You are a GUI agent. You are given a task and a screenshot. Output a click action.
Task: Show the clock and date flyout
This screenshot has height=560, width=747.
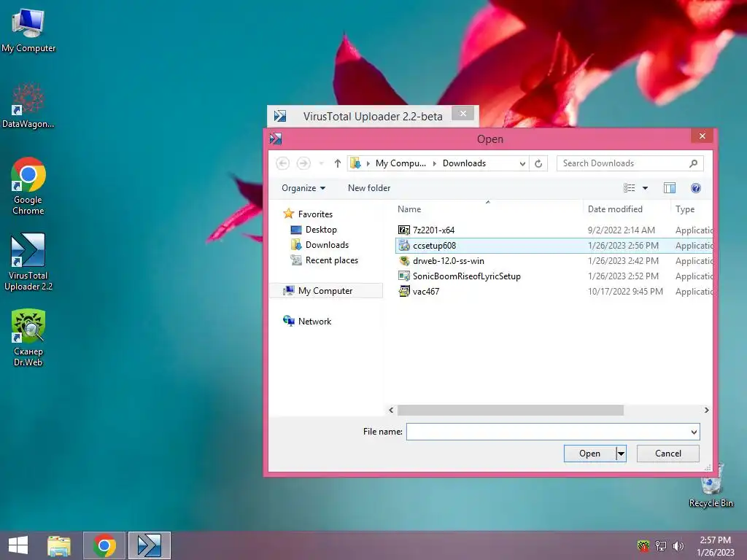click(x=715, y=545)
